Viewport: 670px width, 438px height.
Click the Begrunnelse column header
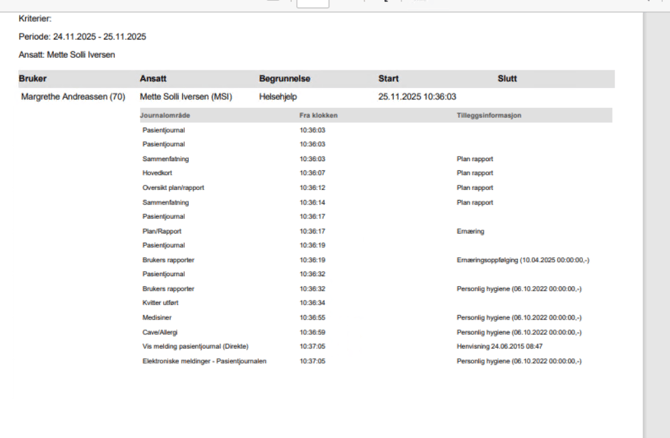(285, 78)
